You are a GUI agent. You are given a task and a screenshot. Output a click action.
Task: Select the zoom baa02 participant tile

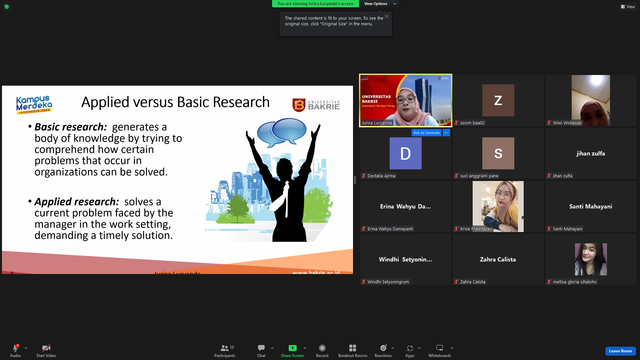(x=498, y=100)
